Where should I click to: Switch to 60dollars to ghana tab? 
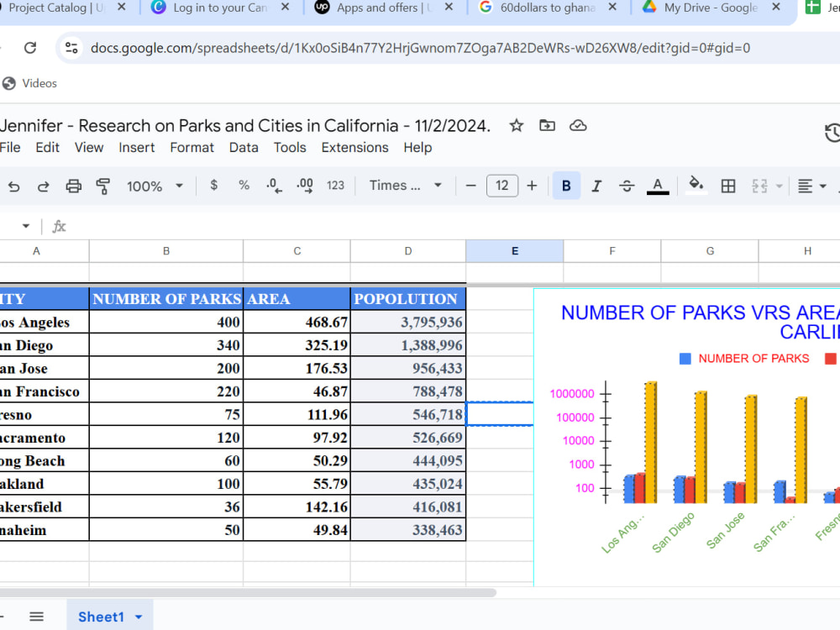(548, 8)
